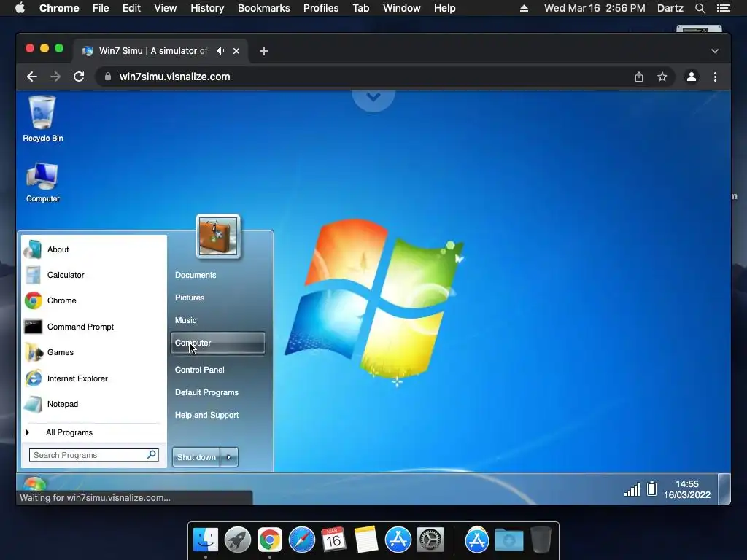Launch Calculator from the Start menu
The width and height of the screenshot is (747, 560).
point(65,275)
